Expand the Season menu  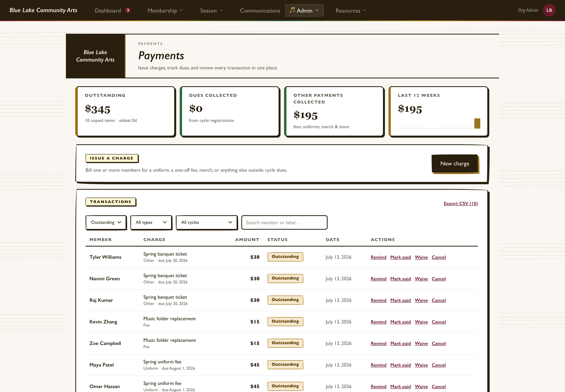pos(211,11)
